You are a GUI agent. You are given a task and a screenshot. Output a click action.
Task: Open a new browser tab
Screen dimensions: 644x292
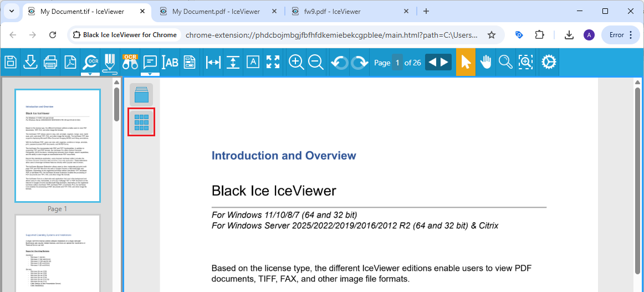[x=426, y=11]
